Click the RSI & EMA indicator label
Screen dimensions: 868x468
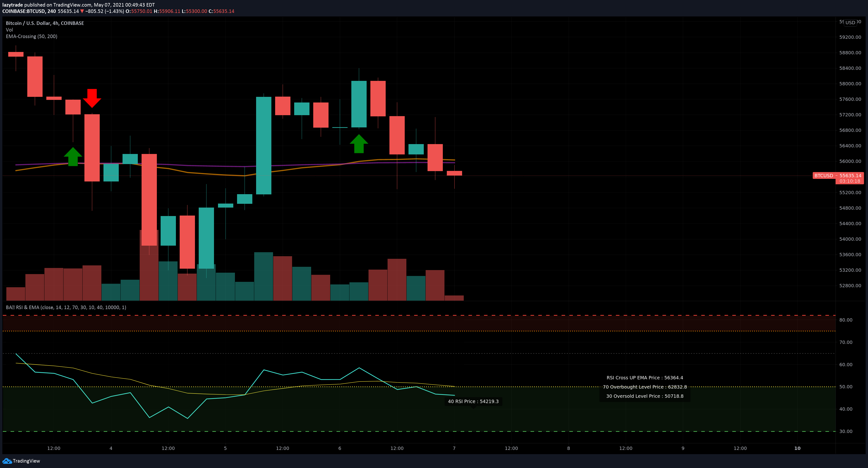click(x=66, y=307)
